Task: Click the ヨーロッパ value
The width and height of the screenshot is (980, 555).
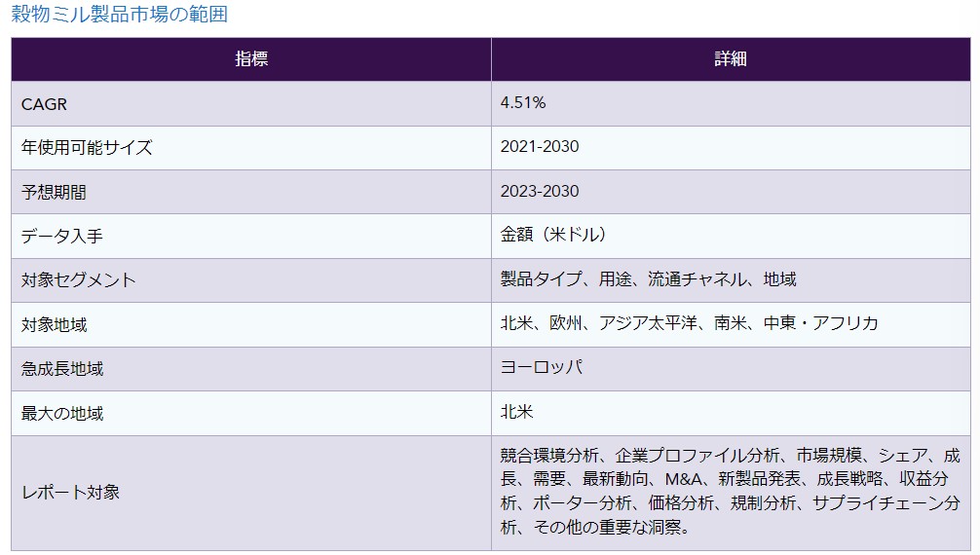Action: (542, 367)
